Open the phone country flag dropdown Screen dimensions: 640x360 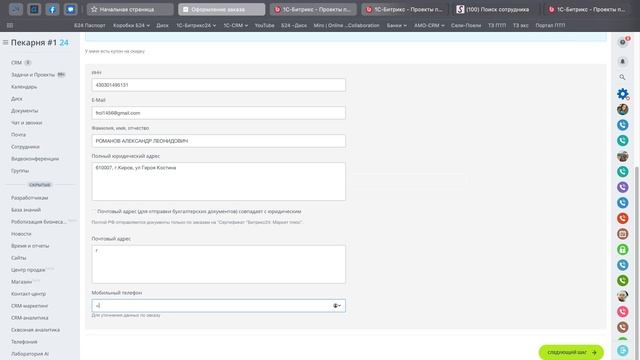click(337, 306)
